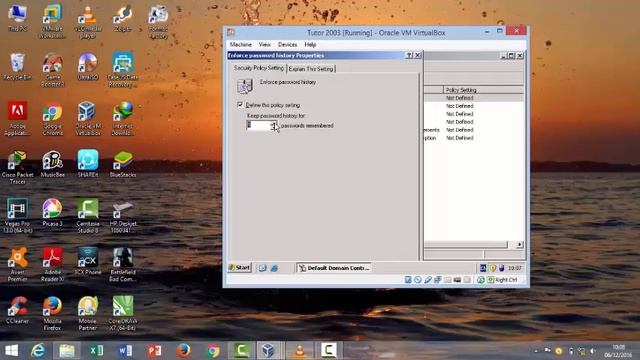Open MusicBee desktop shortcut
Viewport: 640px width, 360px height.
coord(52,164)
